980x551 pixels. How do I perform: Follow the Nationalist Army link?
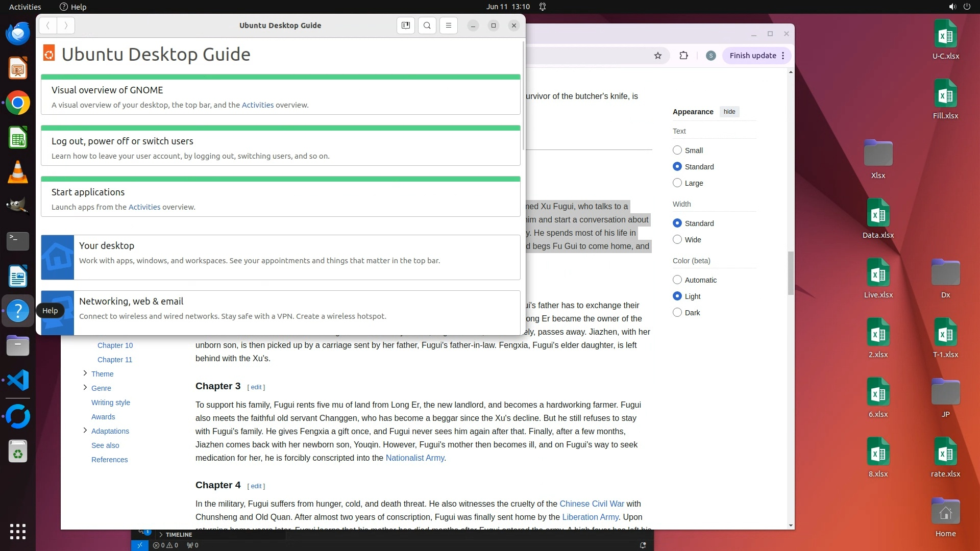click(x=415, y=458)
